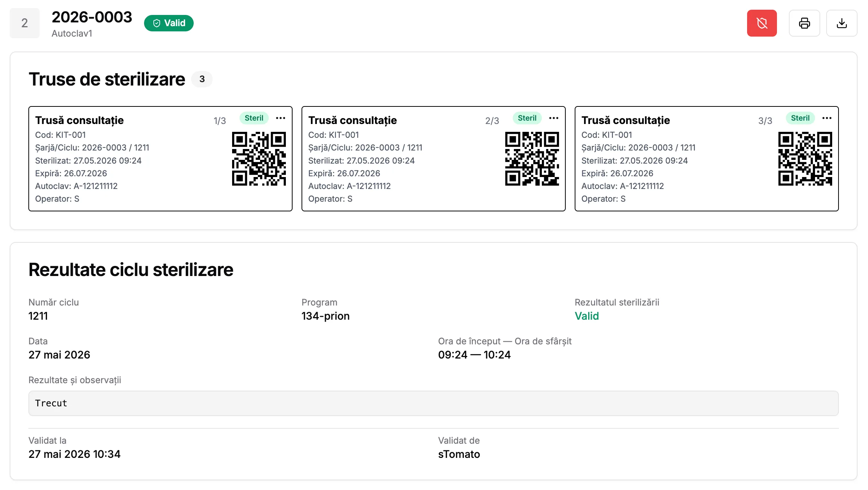Click Trusă consultație title on card 2/3
The image size is (868, 490).
353,120
